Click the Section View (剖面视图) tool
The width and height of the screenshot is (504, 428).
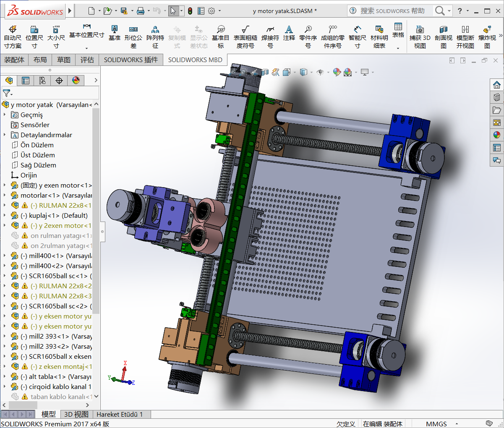444,37
